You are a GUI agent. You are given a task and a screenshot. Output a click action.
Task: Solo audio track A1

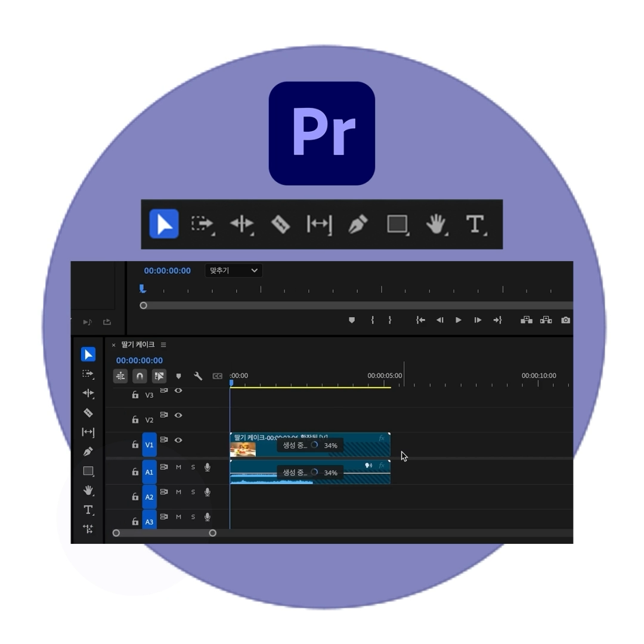coord(193,467)
